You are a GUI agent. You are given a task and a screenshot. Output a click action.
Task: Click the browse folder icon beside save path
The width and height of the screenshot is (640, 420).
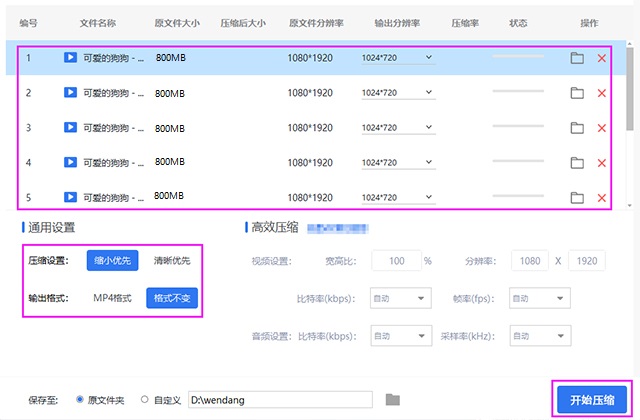[393, 400]
